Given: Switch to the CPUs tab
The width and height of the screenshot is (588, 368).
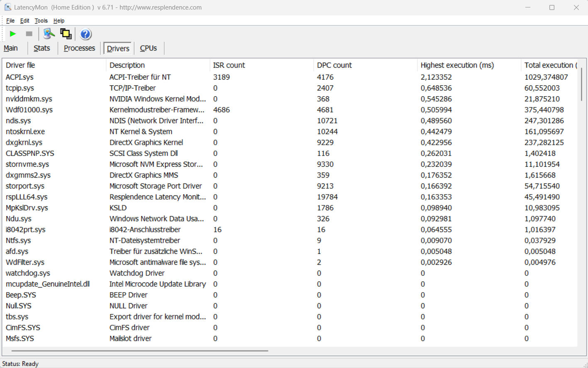Looking at the screenshot, I should [148, 48].
